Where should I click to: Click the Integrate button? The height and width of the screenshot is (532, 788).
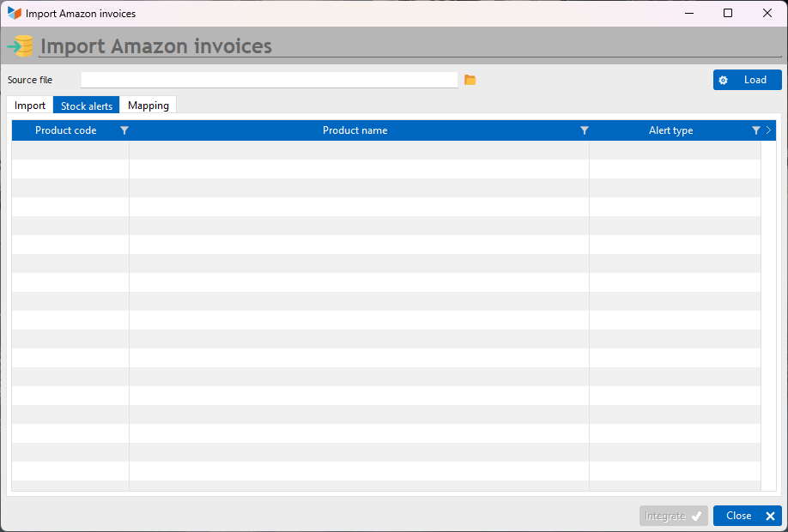click(x=674, y=516)
